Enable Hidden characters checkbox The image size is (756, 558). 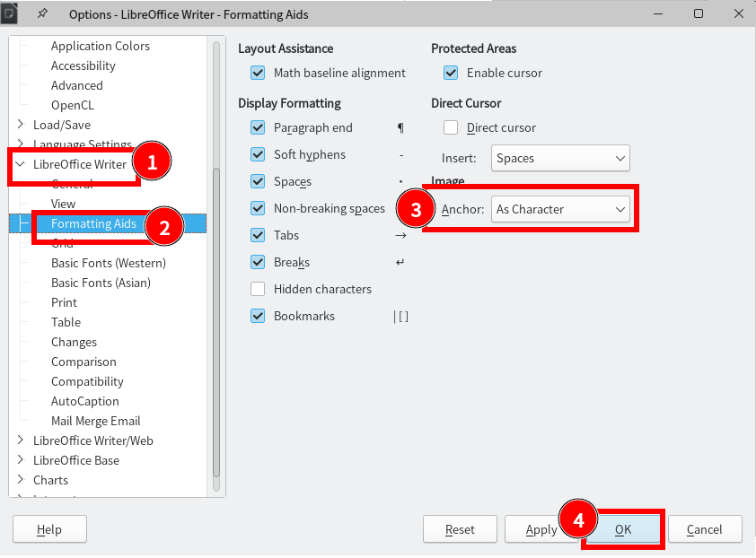(258, 289)
